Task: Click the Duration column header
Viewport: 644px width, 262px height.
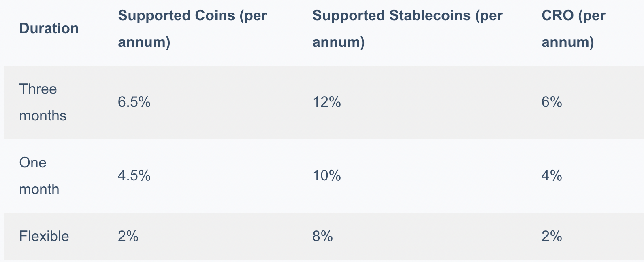Action: [x=49, y=29]
